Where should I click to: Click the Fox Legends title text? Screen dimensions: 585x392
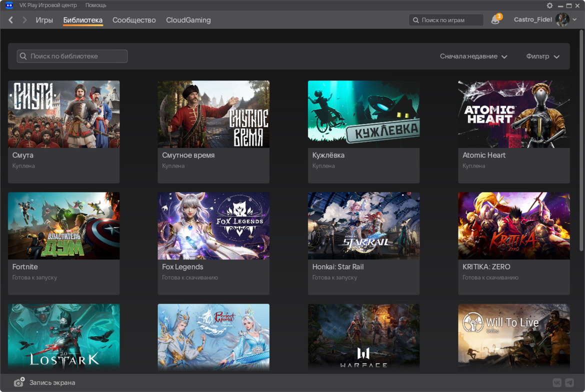[183, 266]
